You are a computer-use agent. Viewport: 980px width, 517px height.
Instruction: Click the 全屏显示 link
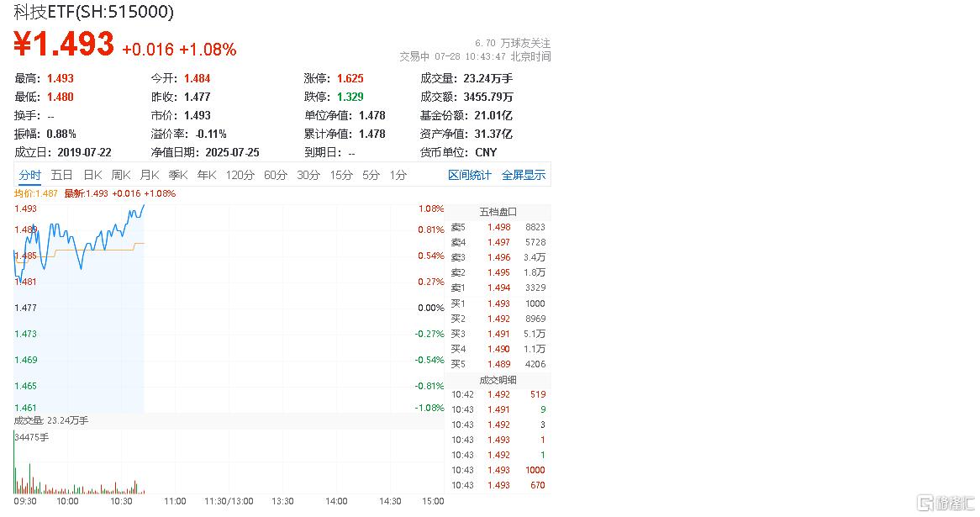coord(524,175)
